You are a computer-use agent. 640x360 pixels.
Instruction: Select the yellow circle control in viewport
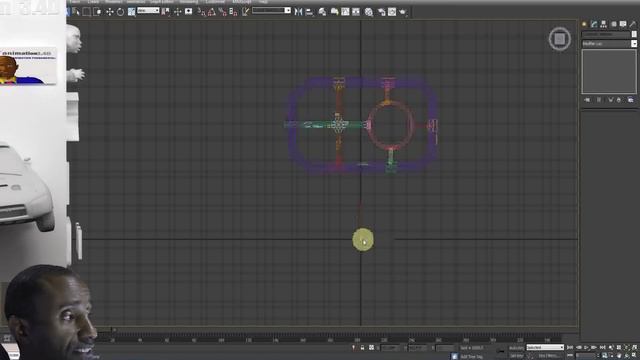pos(363,240)
